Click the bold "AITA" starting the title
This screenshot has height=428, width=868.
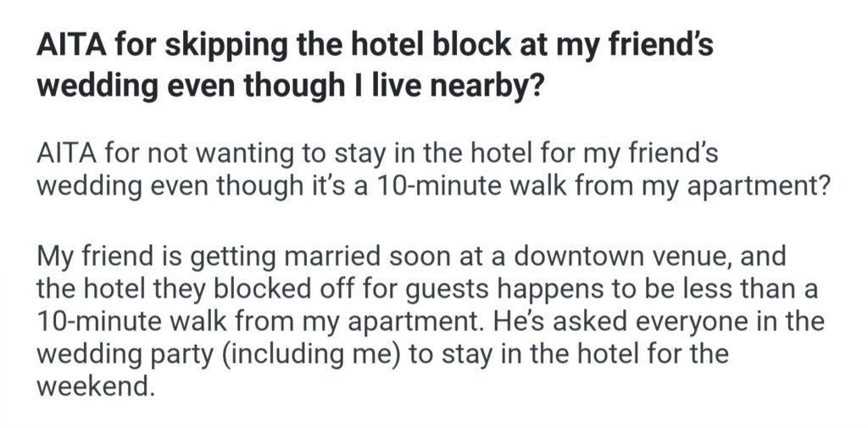tap(70, 44)
